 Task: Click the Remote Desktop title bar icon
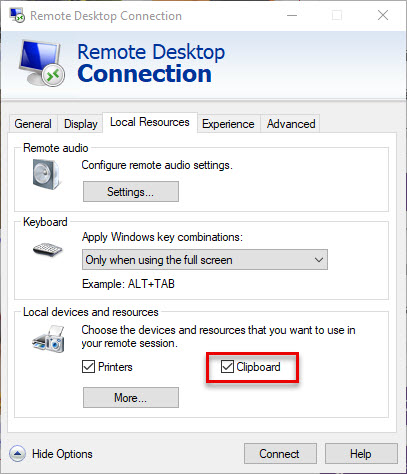[x=17, y=15]
